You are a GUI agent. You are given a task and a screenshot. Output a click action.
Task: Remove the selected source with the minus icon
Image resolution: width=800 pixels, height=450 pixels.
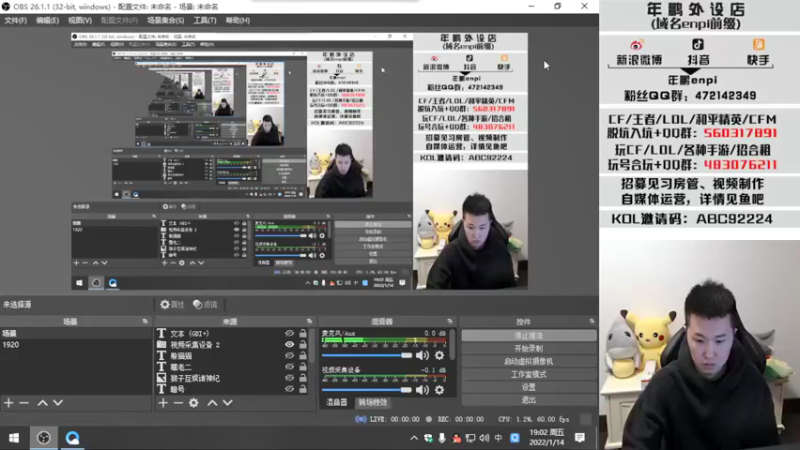[x=178, y=403]
